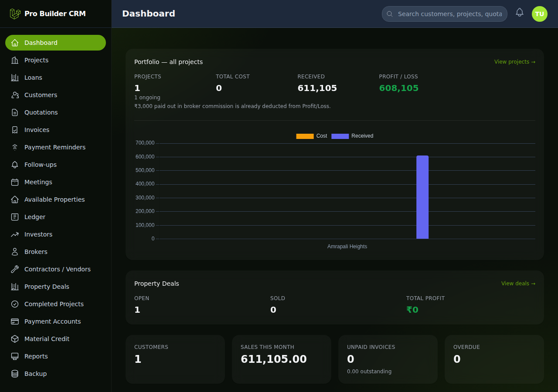Click the purple Received color swatch

point(340,136)
